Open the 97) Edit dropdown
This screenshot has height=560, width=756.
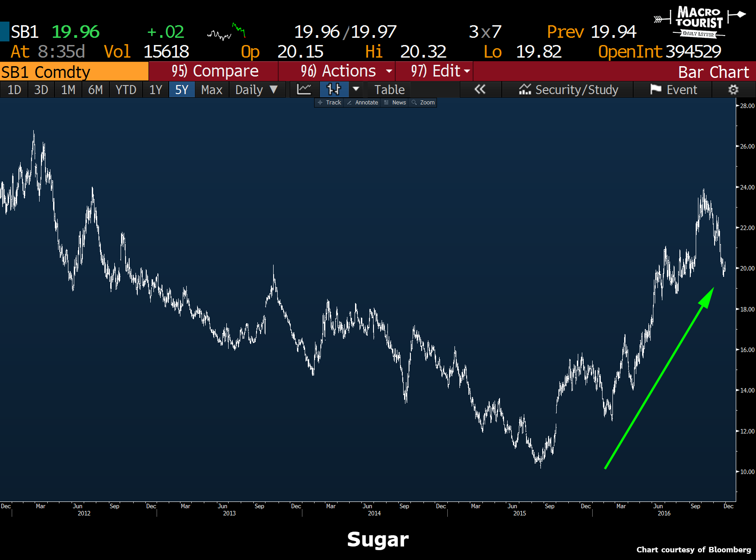tap(434, 71)
